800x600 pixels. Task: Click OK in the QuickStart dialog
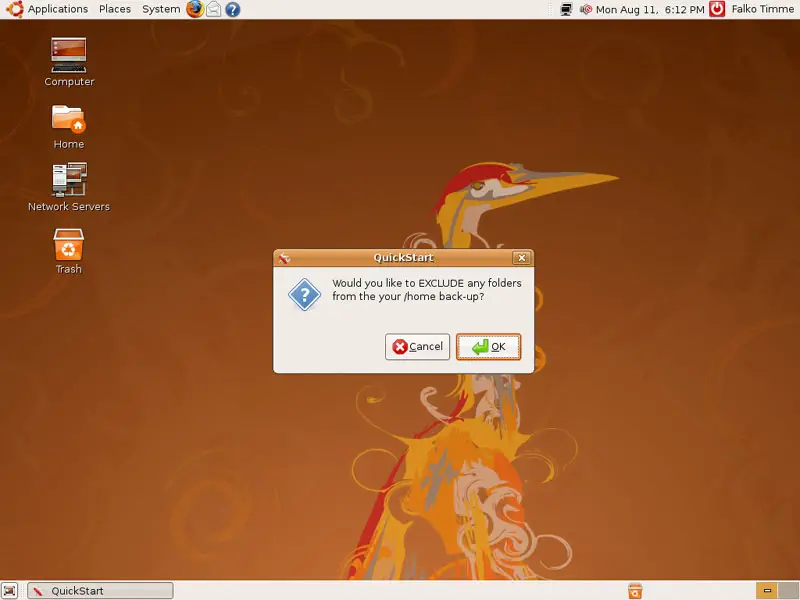[x=488, y=347]
